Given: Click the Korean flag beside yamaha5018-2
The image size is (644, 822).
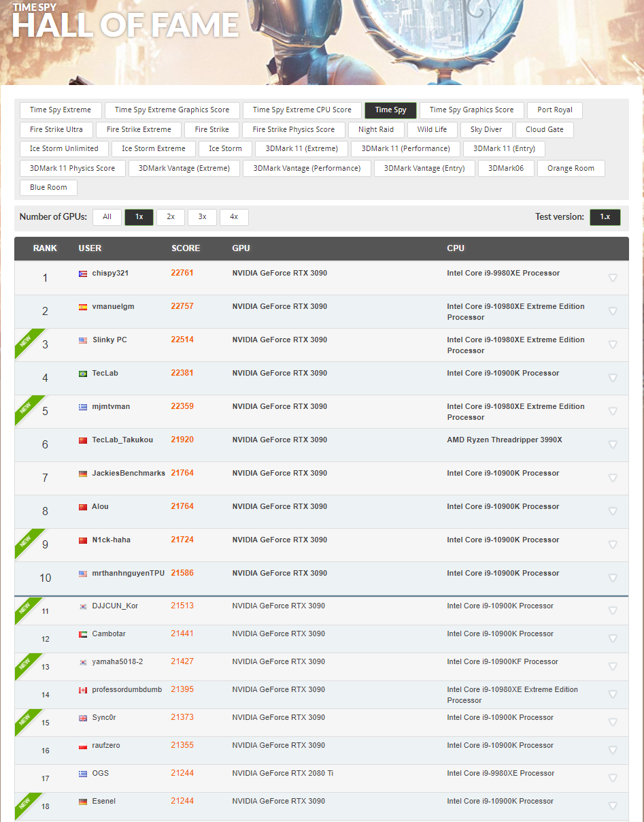Looking at the screenshot, I should tap(83, 662).
